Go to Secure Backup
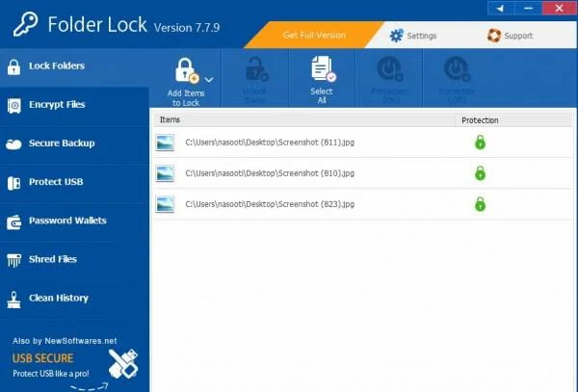 (x=74, y=144)
